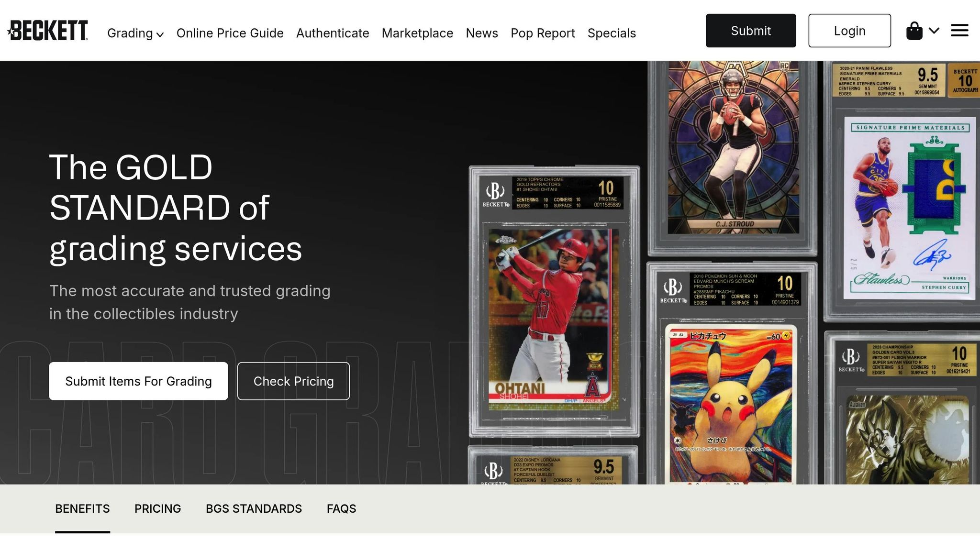Open the FAQS tab

pyautogui.click(x=341, y=509)
